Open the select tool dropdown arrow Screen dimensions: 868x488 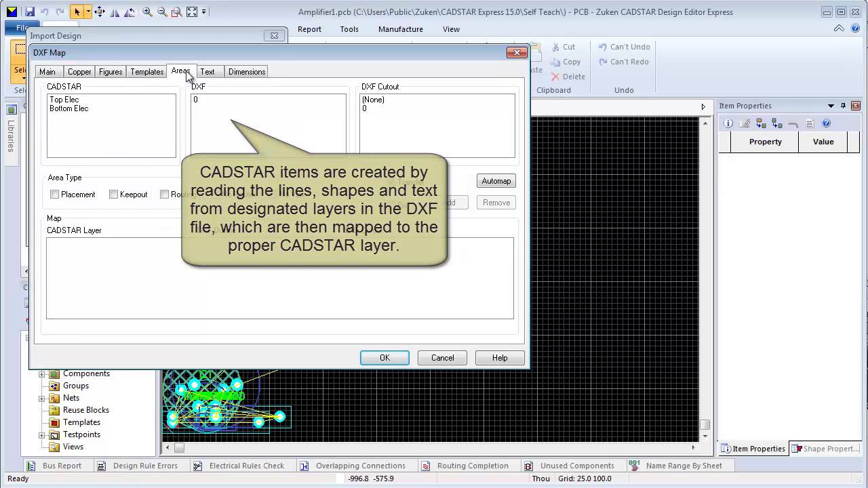pyautogui.click(x=87, y=12)
